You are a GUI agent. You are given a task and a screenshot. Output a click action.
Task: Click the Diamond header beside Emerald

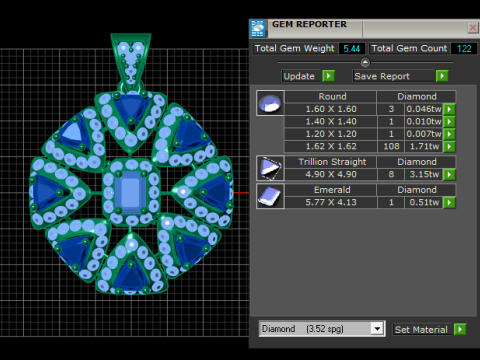[x=416, y=190]
